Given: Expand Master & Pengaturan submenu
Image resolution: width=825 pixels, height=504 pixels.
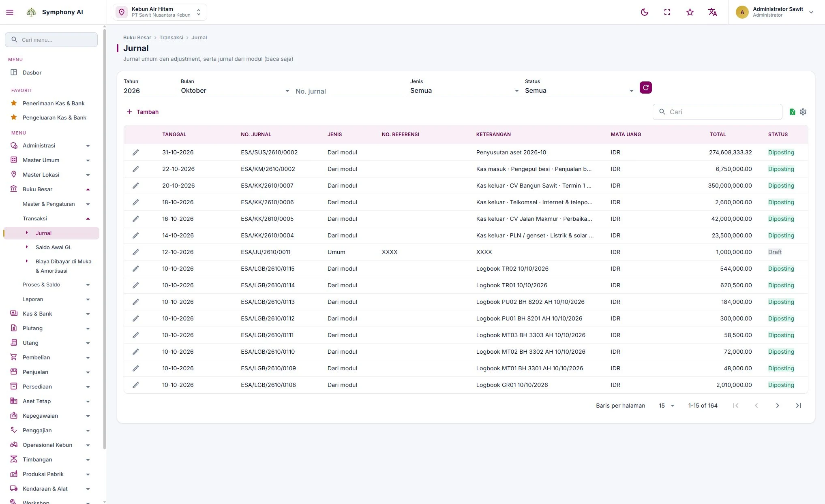Looking at the screenshot, I should (51, 204).
